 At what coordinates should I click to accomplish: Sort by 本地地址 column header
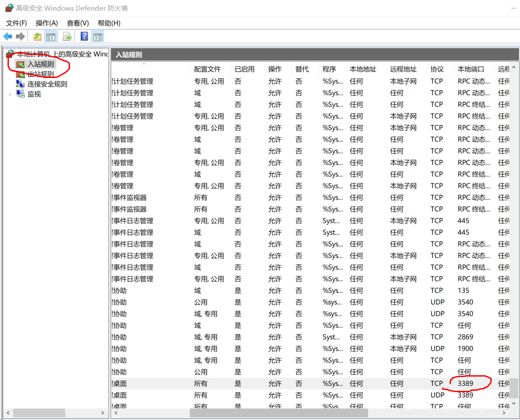[x=367, y=69]
